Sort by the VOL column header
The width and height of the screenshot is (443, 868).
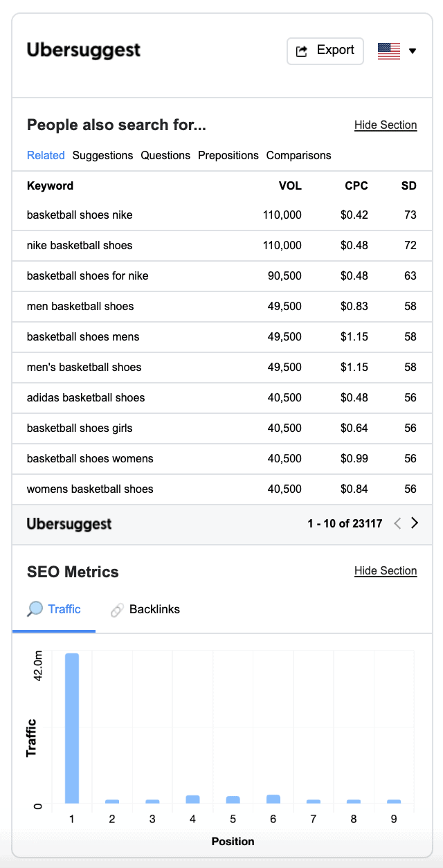tap(290, 186)
